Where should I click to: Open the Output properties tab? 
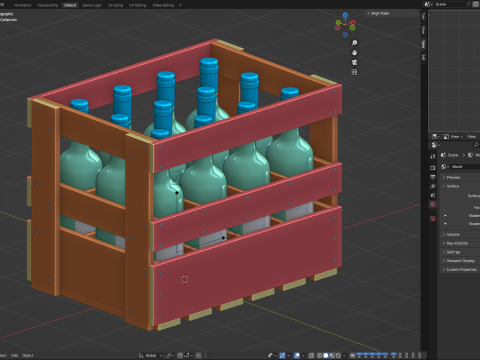point(433,177)
